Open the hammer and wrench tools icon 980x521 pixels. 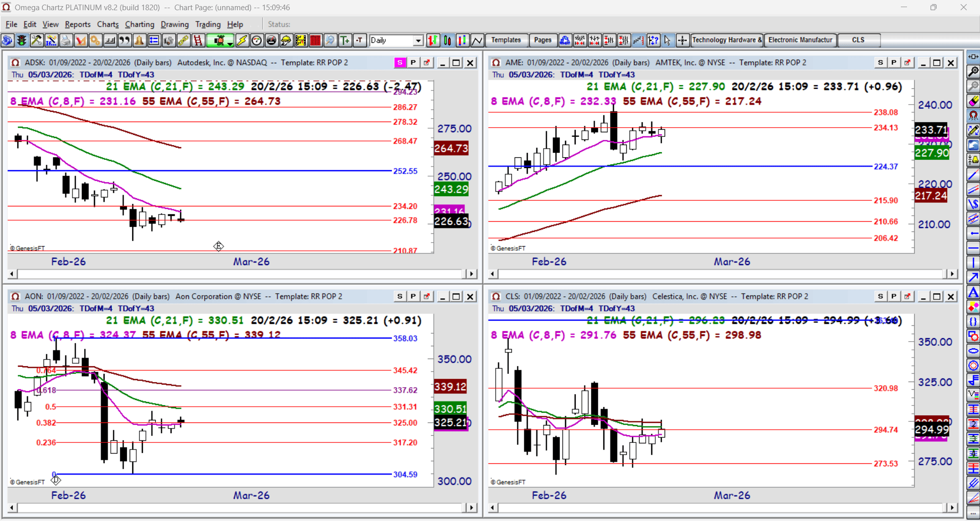coord(36,40)
